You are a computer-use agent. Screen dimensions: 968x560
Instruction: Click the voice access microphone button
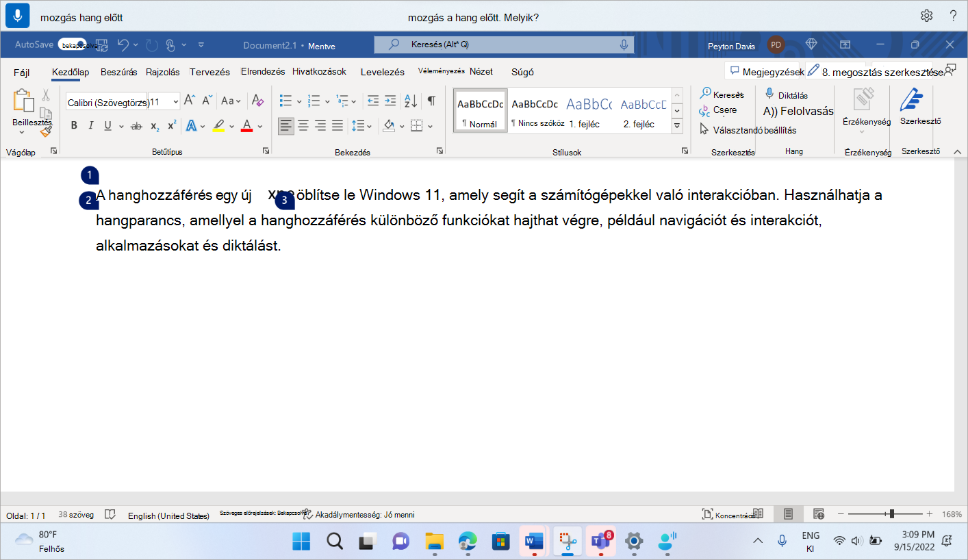[x=18, y=16]
